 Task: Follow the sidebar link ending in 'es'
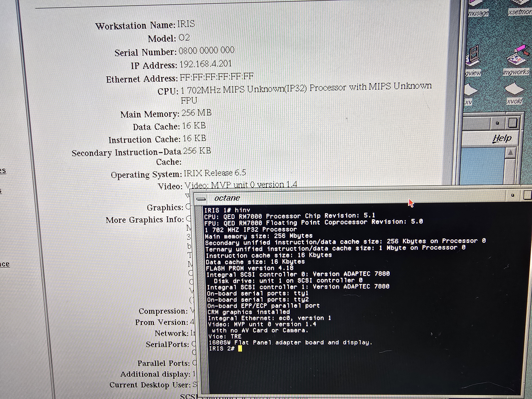click(x=3, y=171)
